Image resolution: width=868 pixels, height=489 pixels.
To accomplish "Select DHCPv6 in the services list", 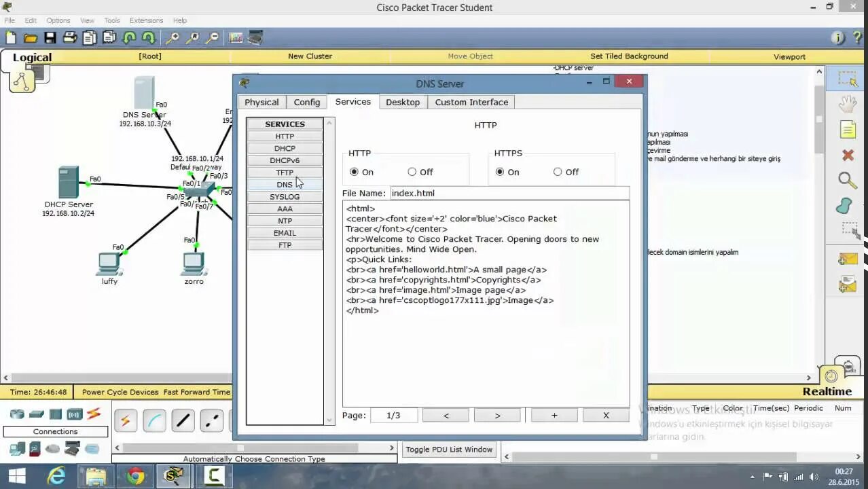I will click(x=285, y=160).
